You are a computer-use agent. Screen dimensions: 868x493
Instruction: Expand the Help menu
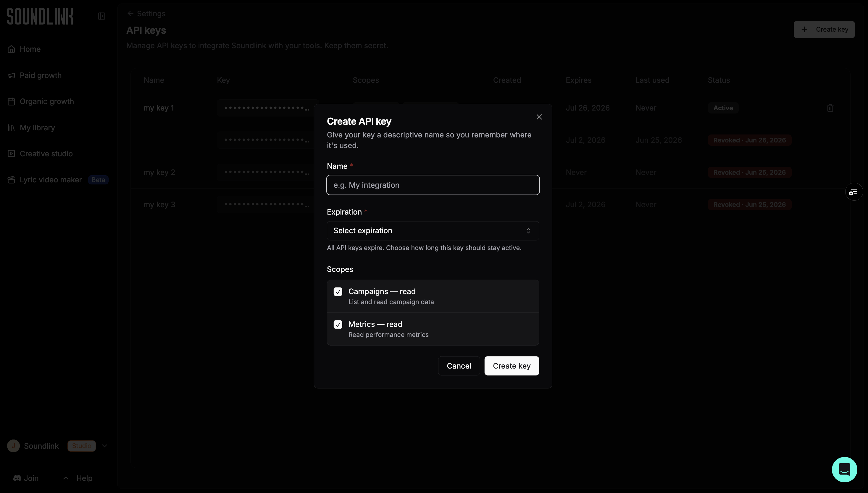click(x=78, y=478)
